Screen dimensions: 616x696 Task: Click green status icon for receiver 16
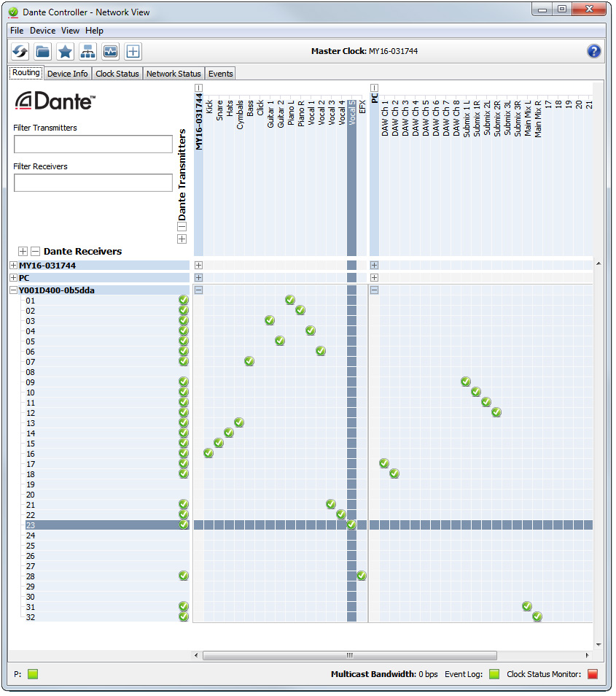tap(184, 454)
